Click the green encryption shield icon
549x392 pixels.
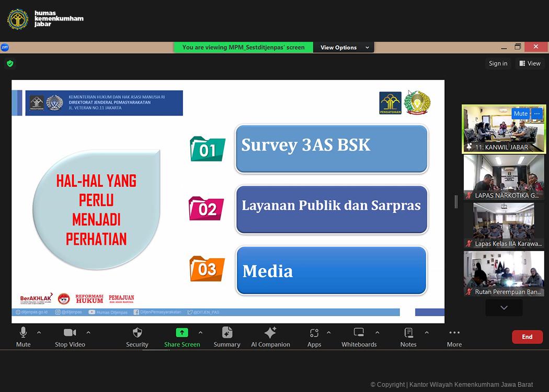[x=10, y=63]
